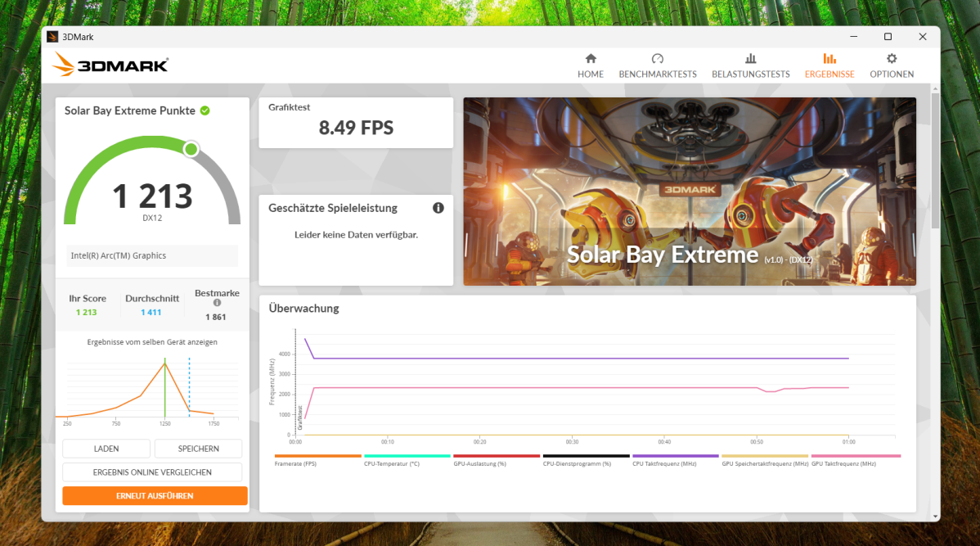Screen dimensions: 980x546
Task: Switch to BENCHMARKTESTS tab
Action: (x=658, y=65)
